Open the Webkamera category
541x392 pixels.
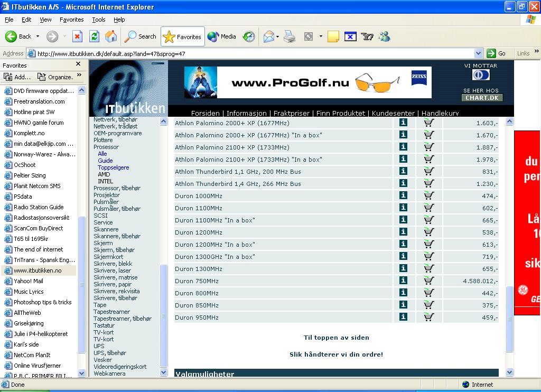pyautogui.click(x=109, y=374)
